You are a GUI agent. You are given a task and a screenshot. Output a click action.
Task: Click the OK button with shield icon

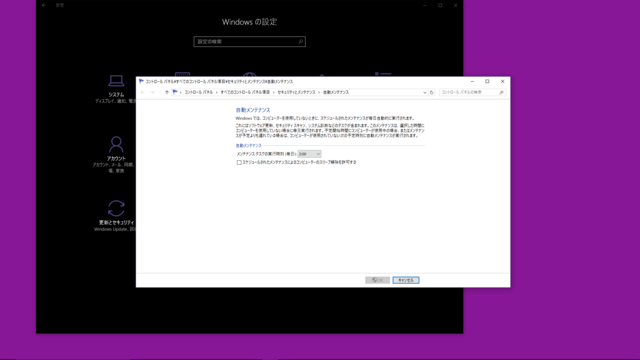coord(378,280)
